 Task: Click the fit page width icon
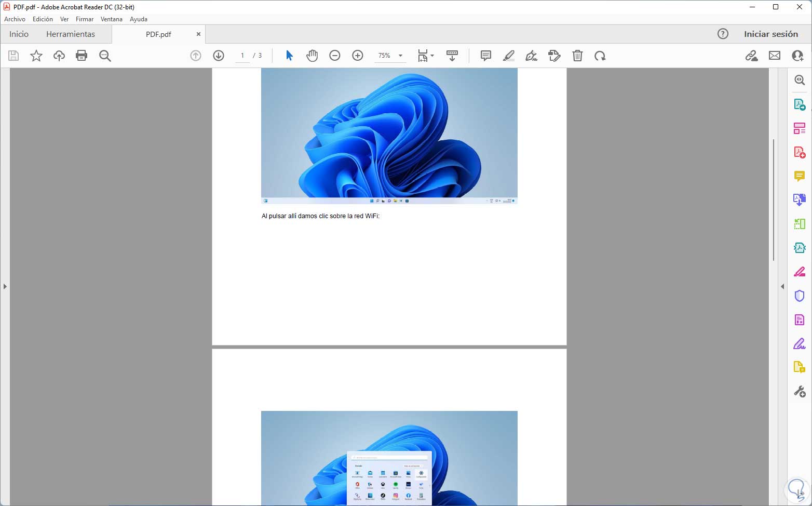click(423, 56)
